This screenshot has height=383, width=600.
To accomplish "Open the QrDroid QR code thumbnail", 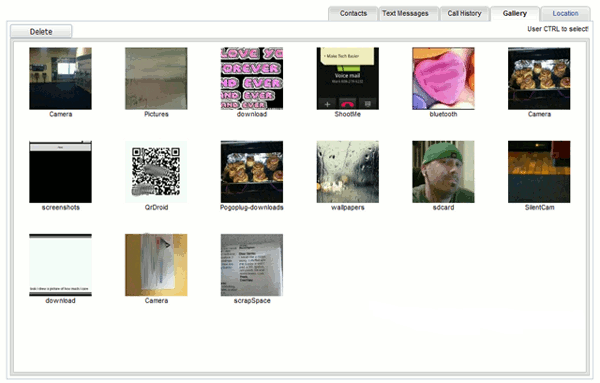I will [156, 172].
